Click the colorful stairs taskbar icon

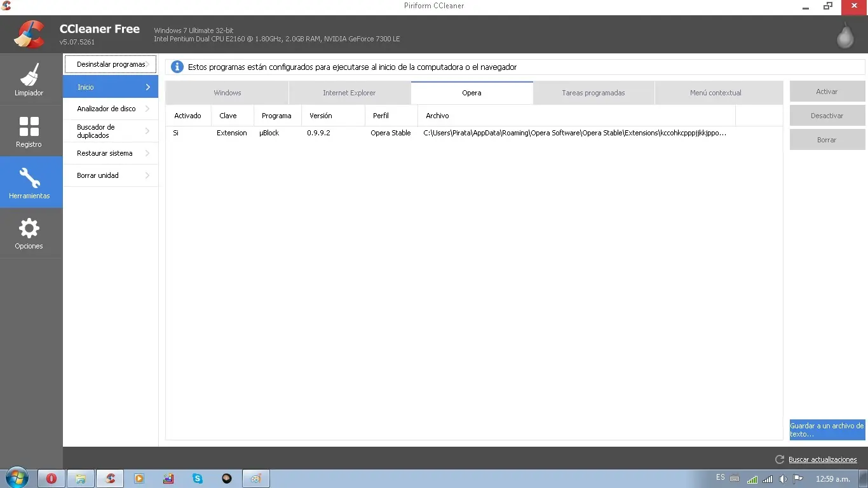click(168, 478)
